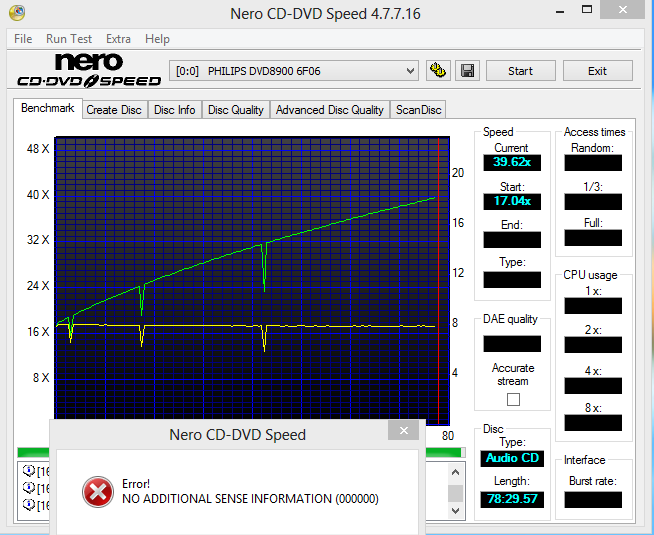Click the Start speed value 17.04x
This screenshot has height=535, width=654.
[512, 201]
